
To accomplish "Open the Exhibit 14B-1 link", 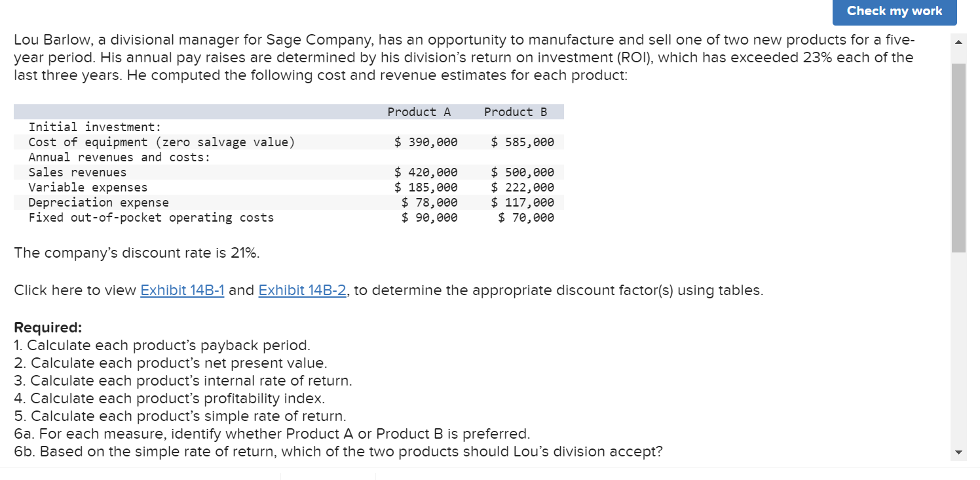I will [182, 290].
